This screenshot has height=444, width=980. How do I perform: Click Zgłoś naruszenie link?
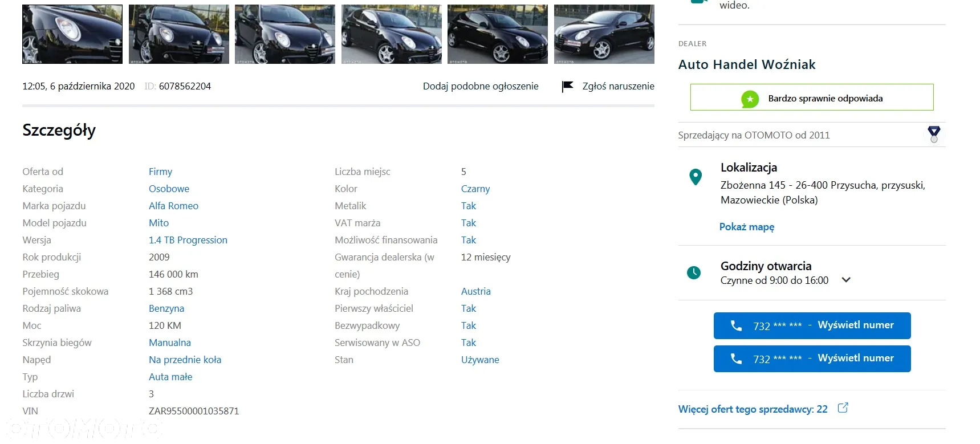click(618, 86)
